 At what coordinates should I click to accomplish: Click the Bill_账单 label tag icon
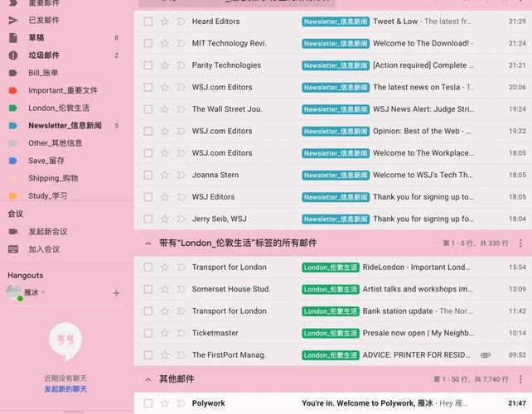(13, 73)
